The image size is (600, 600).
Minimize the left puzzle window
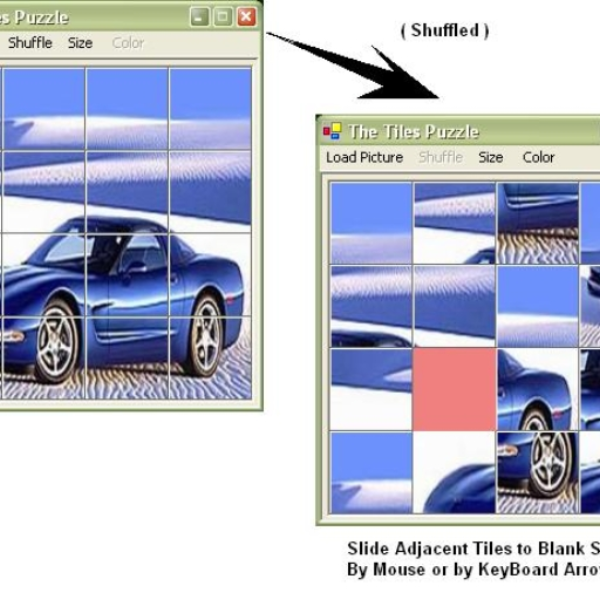200,17
